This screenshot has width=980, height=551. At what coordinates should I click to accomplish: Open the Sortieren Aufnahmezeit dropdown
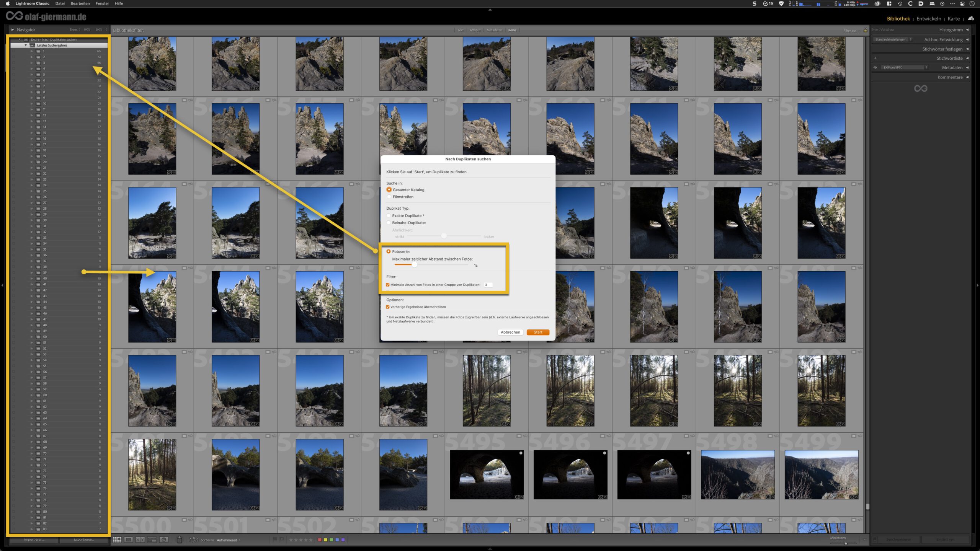pos(227,540)
